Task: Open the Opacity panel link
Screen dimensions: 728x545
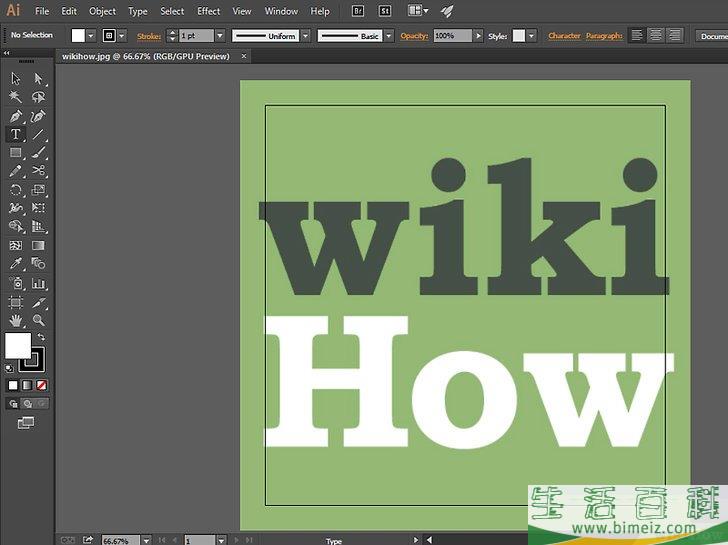Action: tap(414, 36)
